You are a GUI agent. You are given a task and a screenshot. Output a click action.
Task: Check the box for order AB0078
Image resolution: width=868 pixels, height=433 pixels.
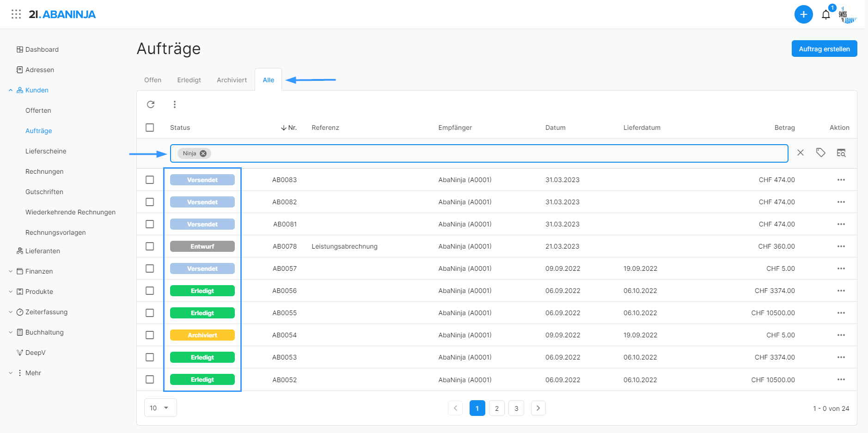[150, 246]
